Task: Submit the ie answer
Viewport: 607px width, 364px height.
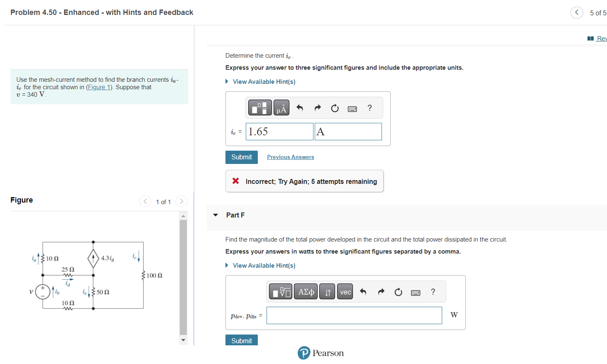Action: coord(242,157)
